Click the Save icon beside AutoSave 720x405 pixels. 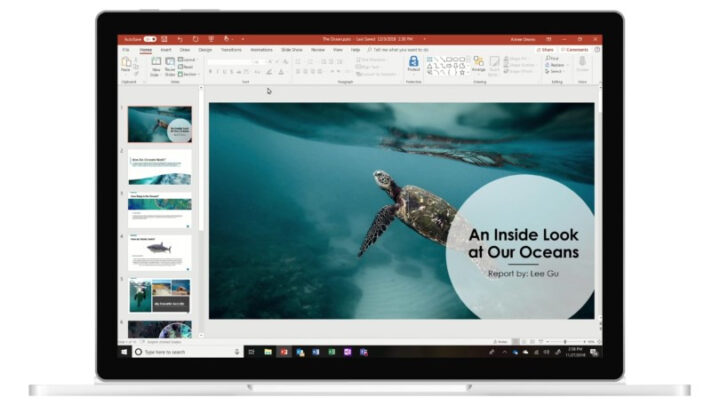coord(164,39)
